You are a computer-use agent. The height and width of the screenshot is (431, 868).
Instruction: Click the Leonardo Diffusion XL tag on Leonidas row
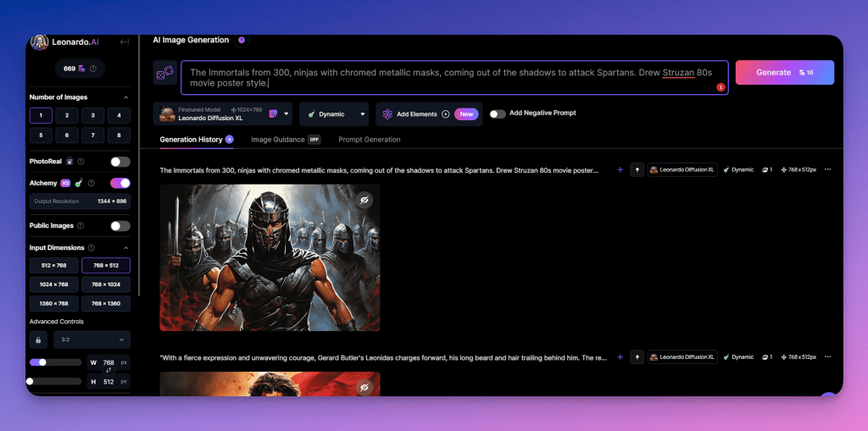[x=682, y=357]
